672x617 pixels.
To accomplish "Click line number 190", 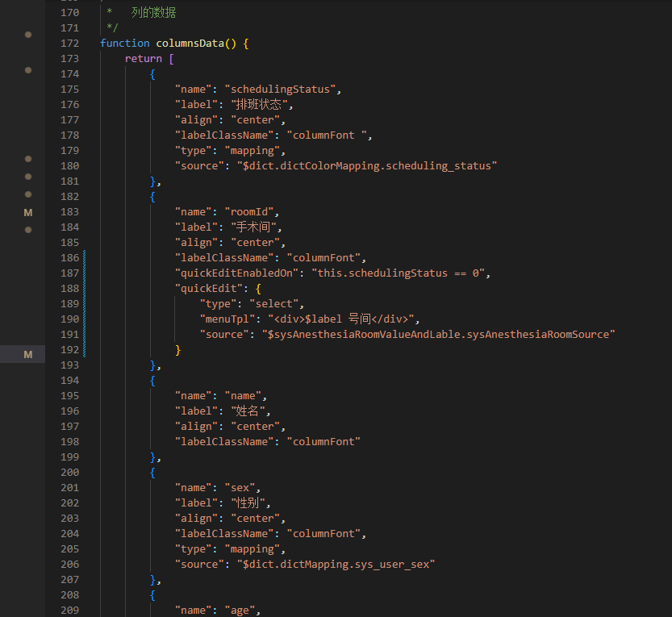I will coord(70,319).
